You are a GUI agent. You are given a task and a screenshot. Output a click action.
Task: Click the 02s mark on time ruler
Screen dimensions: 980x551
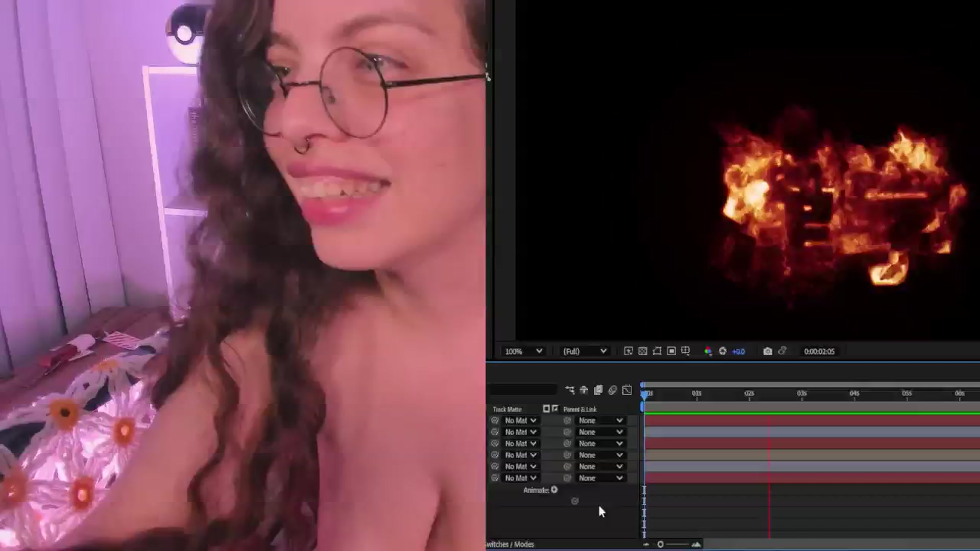tap(749, 393)
